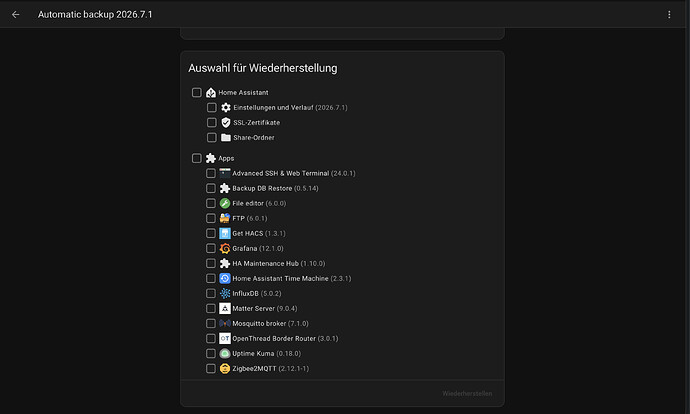The width and height of the screenshot is (690, 414).
Task: Click the Zigbee2MQTT bee icon
Action: [x=225, y=369]
